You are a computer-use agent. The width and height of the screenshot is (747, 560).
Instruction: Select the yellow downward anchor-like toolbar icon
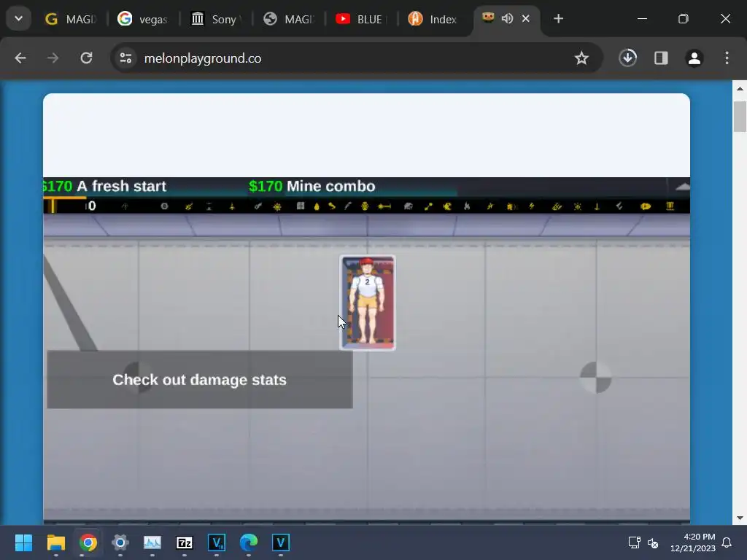tap(597, 206)
